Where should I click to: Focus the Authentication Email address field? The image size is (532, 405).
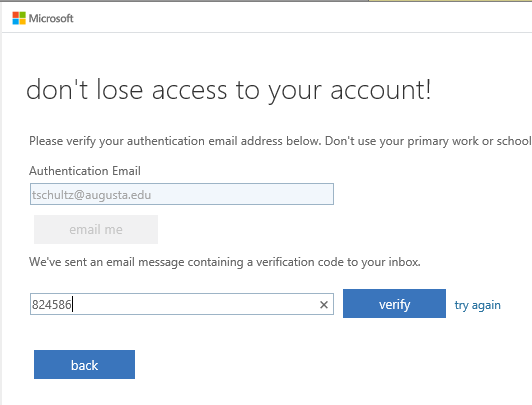(182, 194)
